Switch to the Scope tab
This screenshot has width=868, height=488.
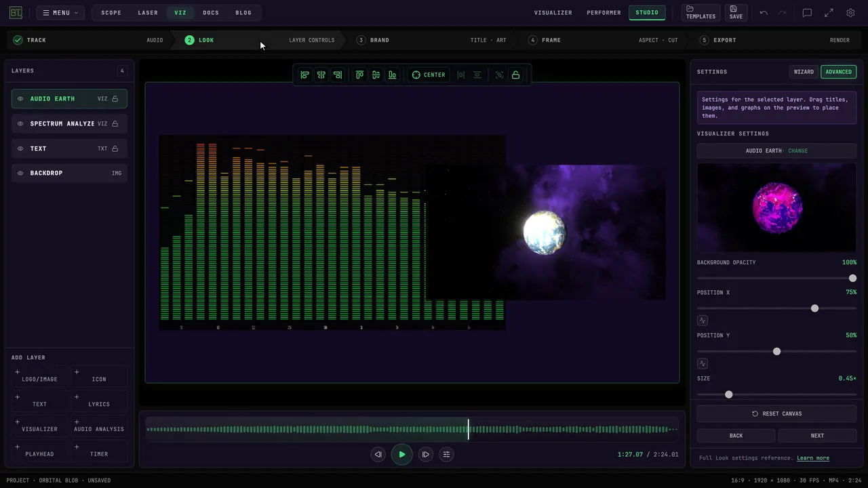[x=111, y=13]
